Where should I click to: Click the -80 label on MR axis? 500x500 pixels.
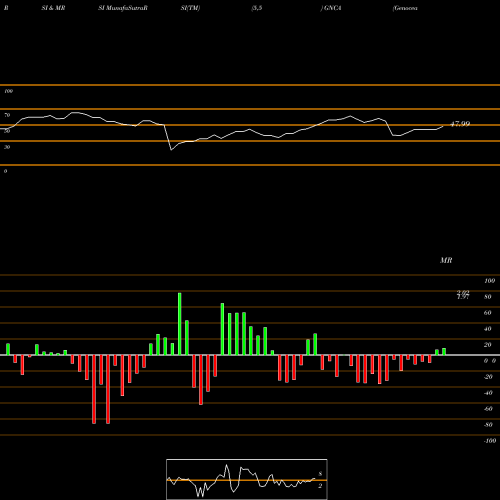coord(488,425)
